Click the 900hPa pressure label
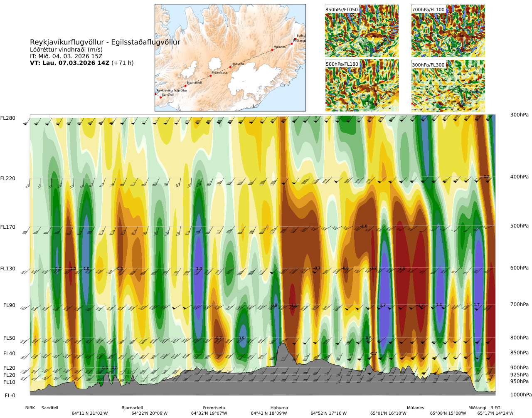Image resolution: width=532 pixels, height=418 pixels. [520, 368]
